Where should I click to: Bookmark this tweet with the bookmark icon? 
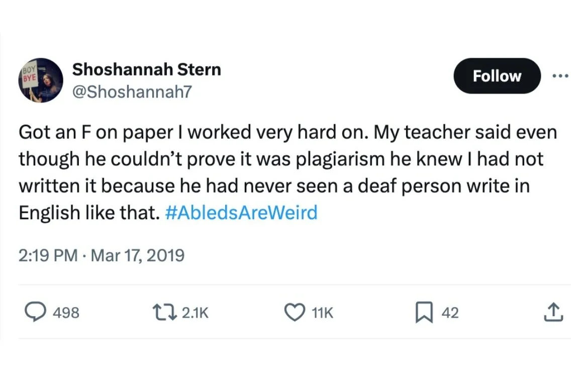424,313
